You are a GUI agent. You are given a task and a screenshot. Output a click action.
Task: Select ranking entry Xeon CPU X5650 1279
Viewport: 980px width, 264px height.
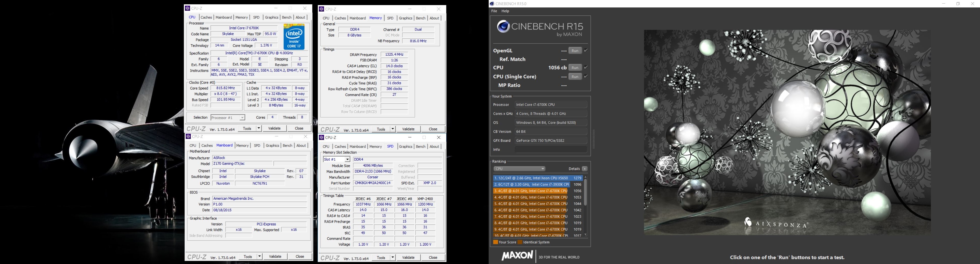pyautogui.click(x=538, y=178)
